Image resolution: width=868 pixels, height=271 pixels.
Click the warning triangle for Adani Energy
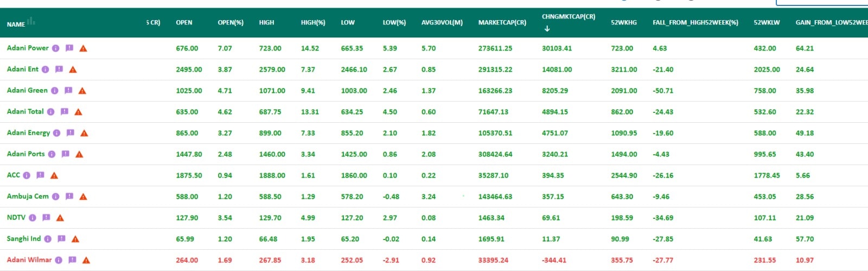point(84,133)
